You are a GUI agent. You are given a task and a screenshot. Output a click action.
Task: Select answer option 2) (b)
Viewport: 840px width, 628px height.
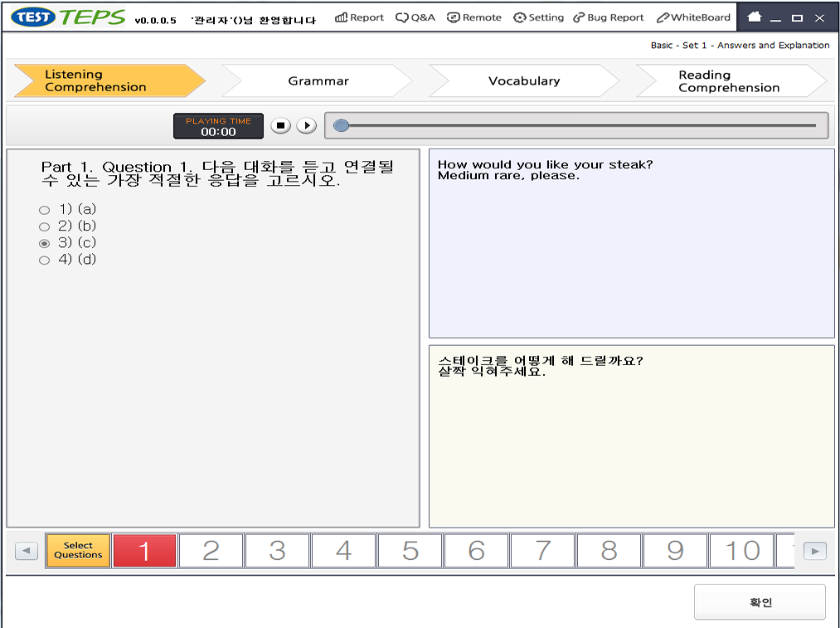tap(45, 226)
